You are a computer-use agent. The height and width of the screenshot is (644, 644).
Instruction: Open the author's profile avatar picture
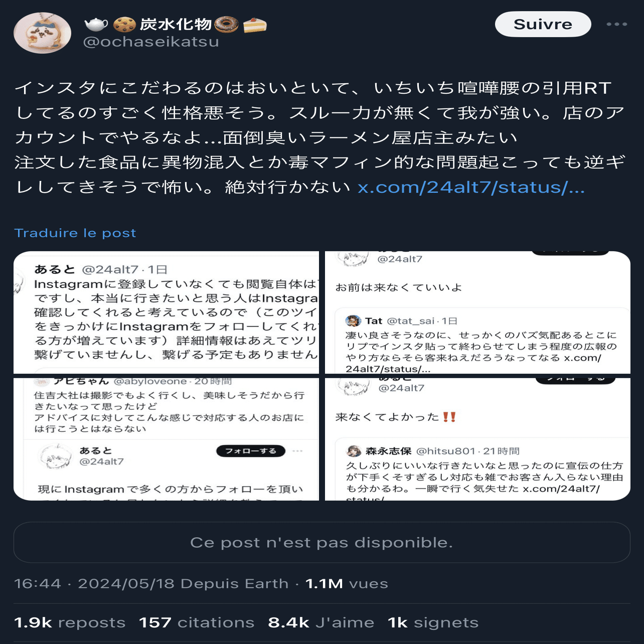[42, 33]
